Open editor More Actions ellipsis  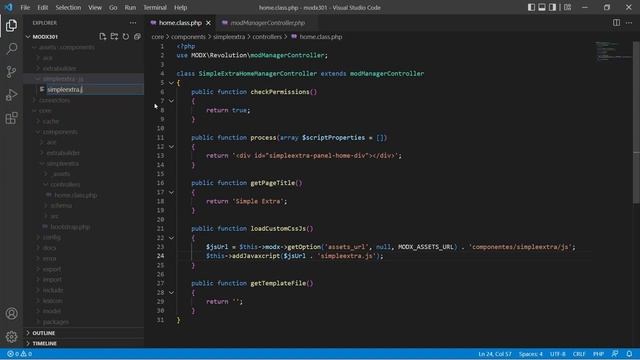click(629, 23)
